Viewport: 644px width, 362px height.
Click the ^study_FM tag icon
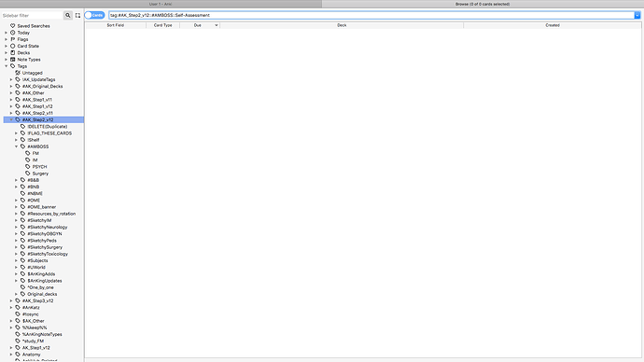(18, 341)
